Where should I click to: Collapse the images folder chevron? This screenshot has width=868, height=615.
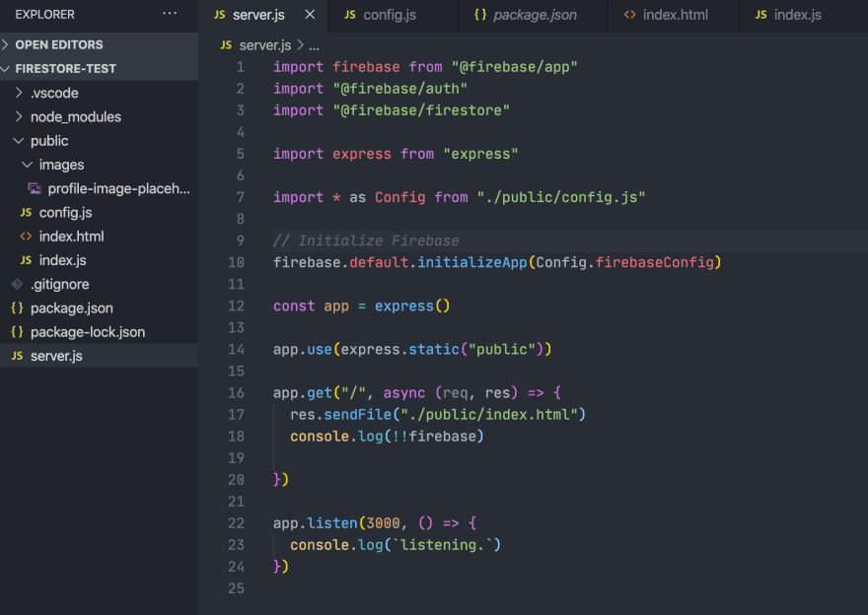click(x=28, y=165)
